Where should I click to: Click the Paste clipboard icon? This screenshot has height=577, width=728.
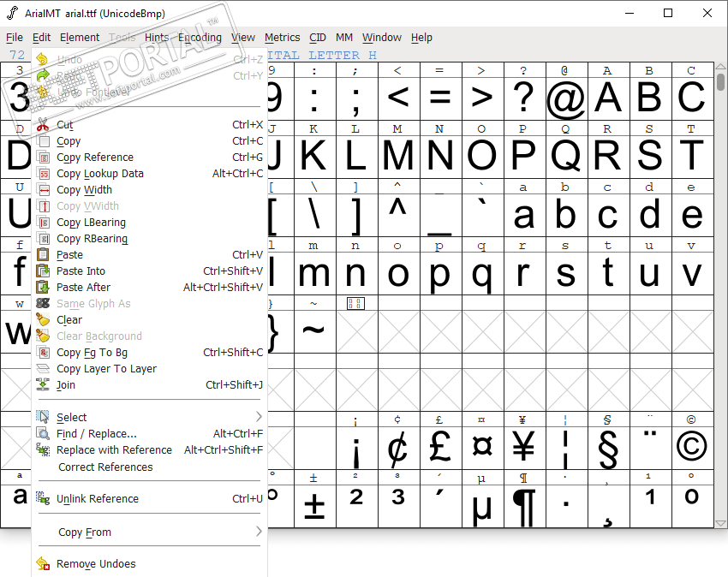(x=43, y=255)
